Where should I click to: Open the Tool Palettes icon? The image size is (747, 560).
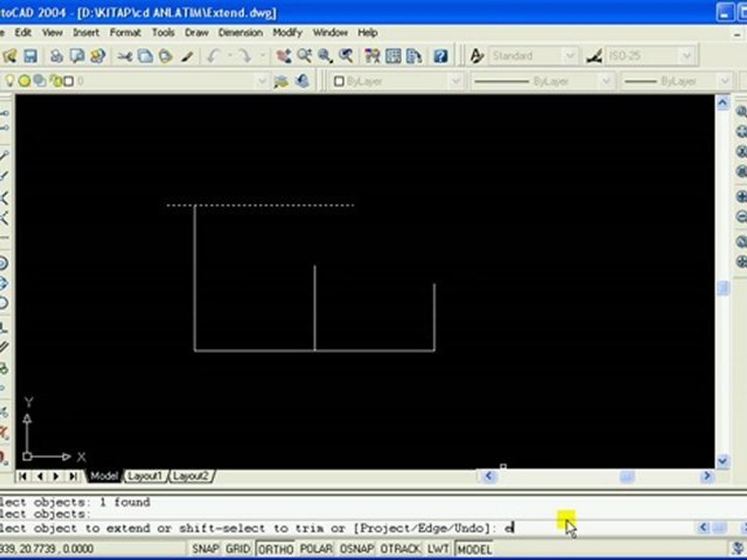click(x=414, y=55)
